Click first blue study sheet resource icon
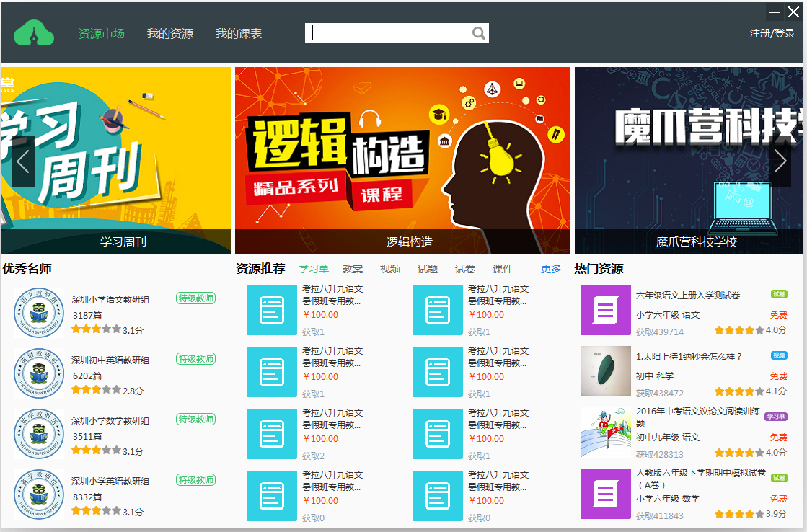This screenshot has height=532, width=807. 271,310
